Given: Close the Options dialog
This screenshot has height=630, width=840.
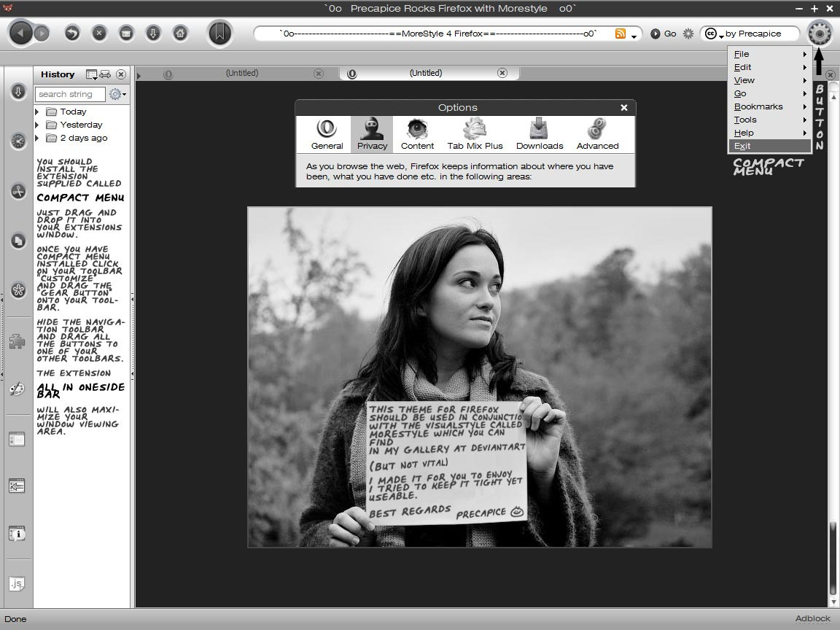Looking at the screenshot, I should [x=624, y=108].
